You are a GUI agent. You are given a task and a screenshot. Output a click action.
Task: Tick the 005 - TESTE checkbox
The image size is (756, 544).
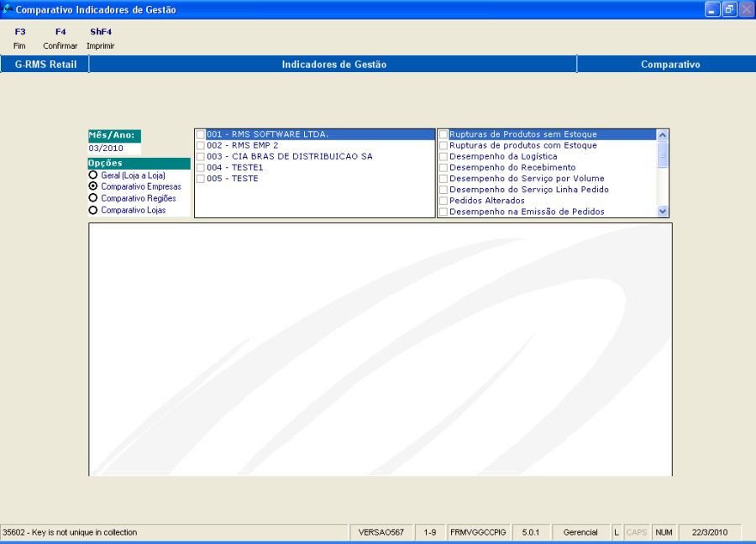point(201,179)
